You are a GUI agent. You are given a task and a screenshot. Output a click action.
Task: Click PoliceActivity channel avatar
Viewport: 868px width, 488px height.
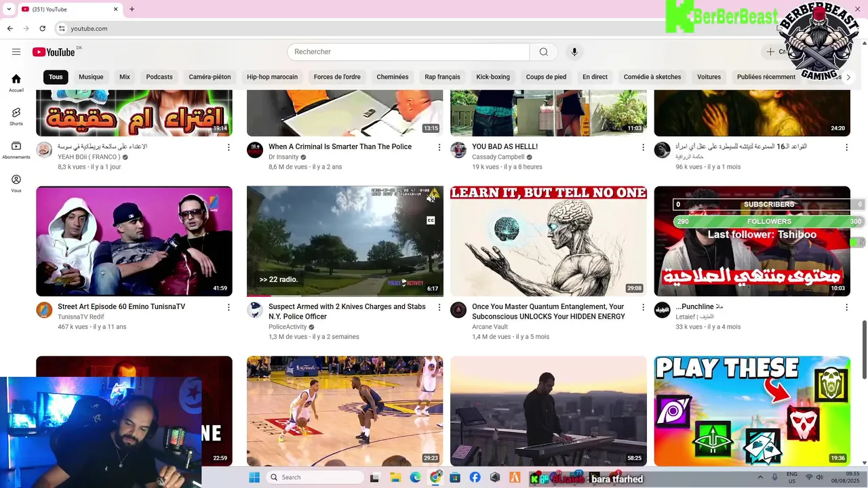tap(255, 310)
